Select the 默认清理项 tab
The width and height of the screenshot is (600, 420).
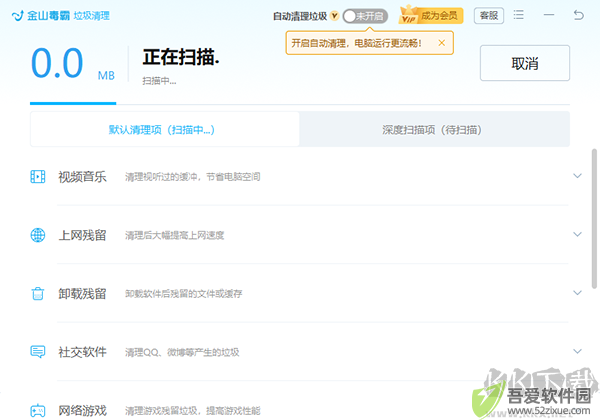(165, 129)
